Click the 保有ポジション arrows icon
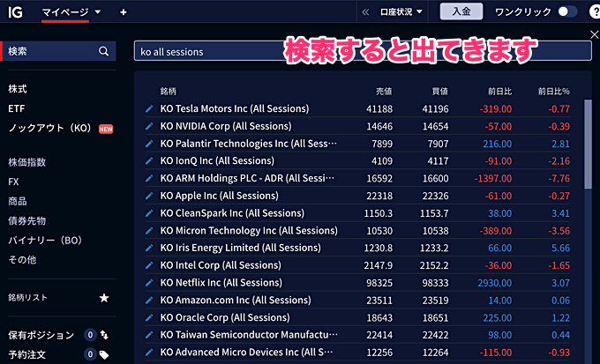 pos(104,335)
